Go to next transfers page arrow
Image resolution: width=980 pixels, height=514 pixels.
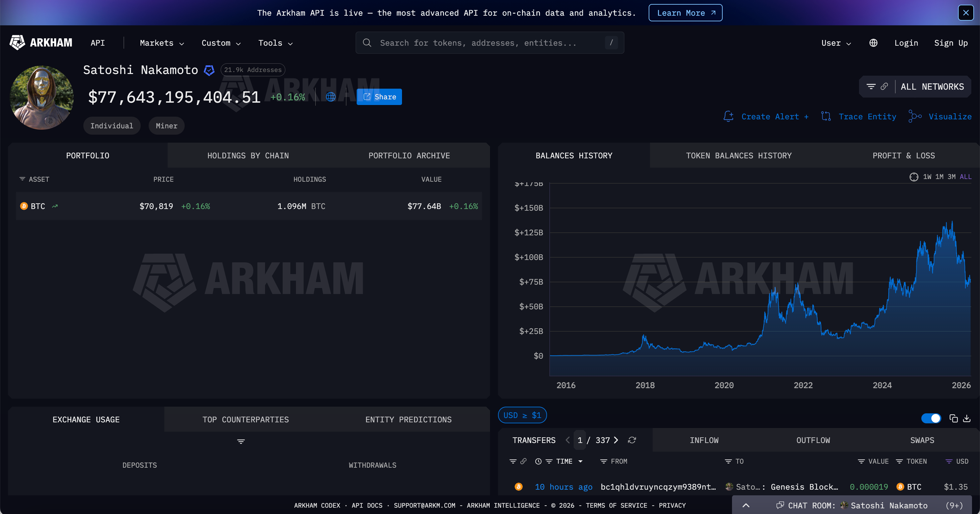[x=616, y=440]
